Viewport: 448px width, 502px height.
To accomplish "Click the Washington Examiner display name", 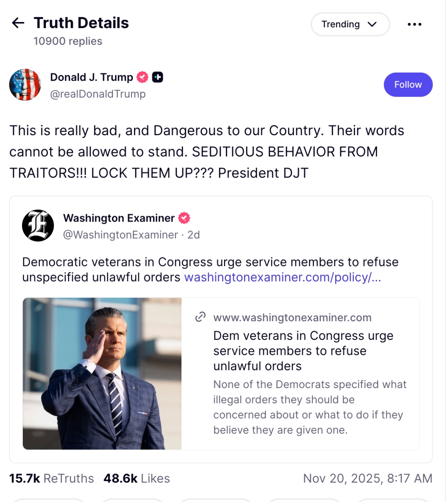I will [x=119, y=218].
